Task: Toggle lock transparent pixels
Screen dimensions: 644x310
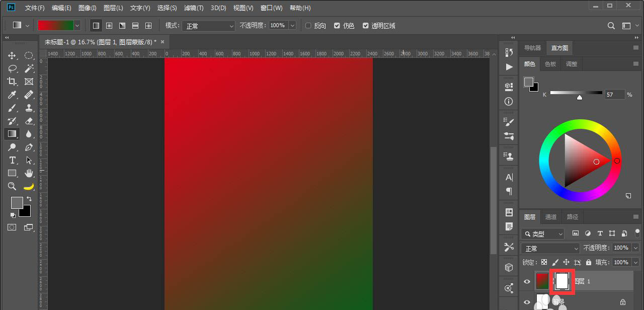Action: 544,262
